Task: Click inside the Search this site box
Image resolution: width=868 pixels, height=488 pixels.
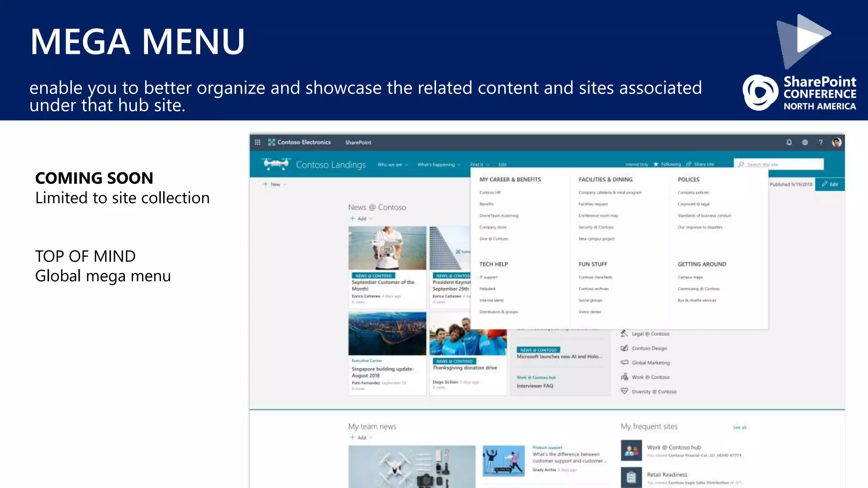Action: click(x=779, y=164)
